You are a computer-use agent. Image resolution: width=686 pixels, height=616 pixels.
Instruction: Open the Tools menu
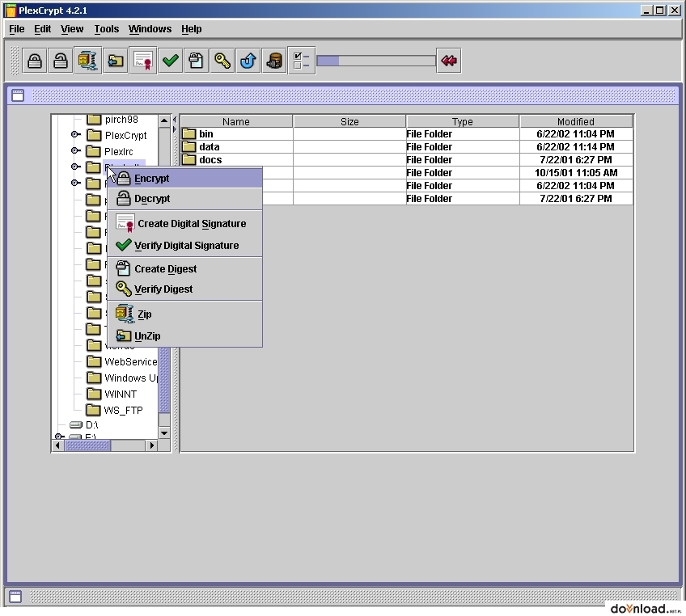(106, 29)
